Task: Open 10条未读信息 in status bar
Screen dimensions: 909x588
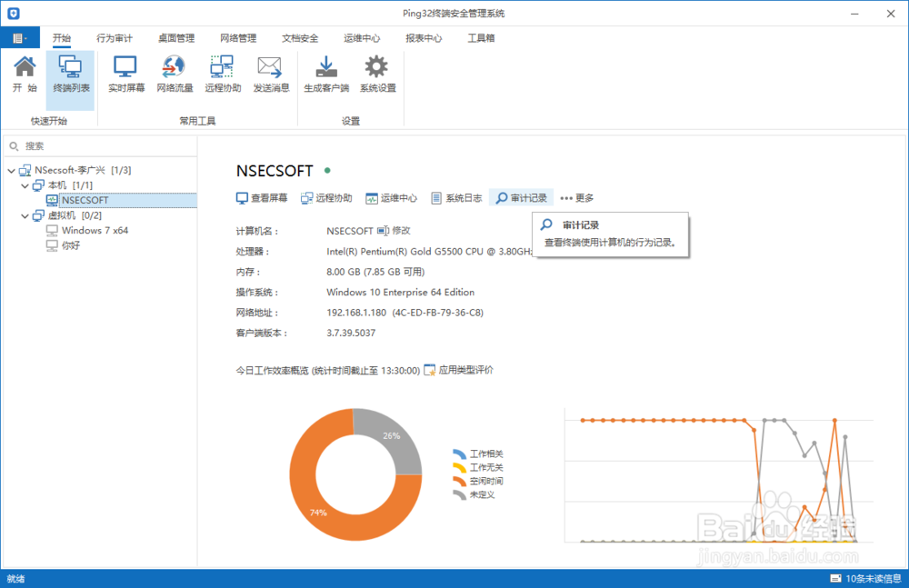Action: coord(866,579)
